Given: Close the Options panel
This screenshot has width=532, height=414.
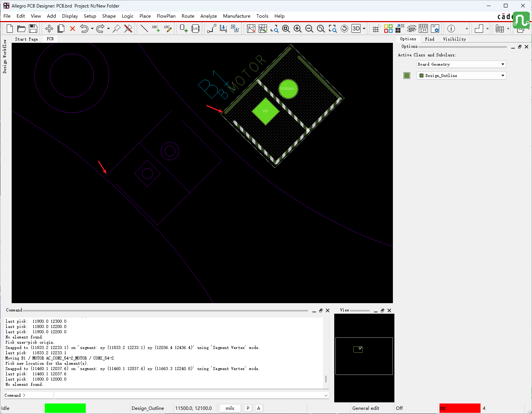Looking at the screenshot, I should click(x=526, y=47).
